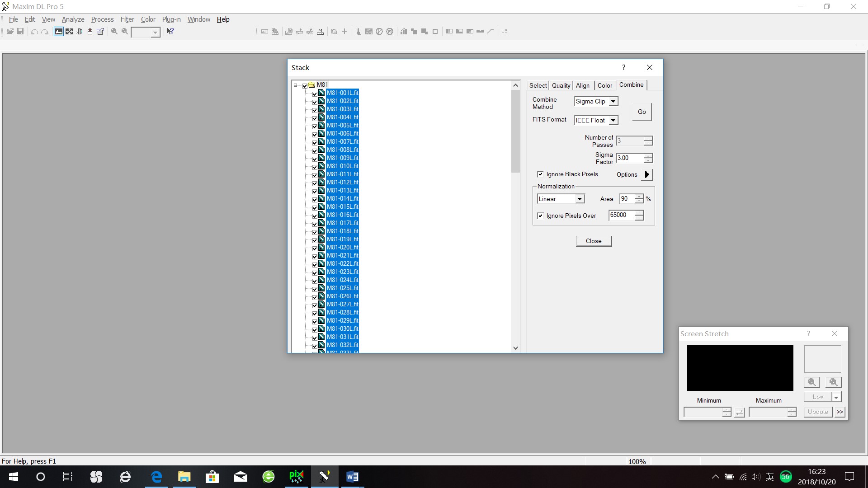The width and height of the screenshot is (868, 488).
Task: Toggle the Ignore Black Pixels checkbox
Action: tap(540, 174)
